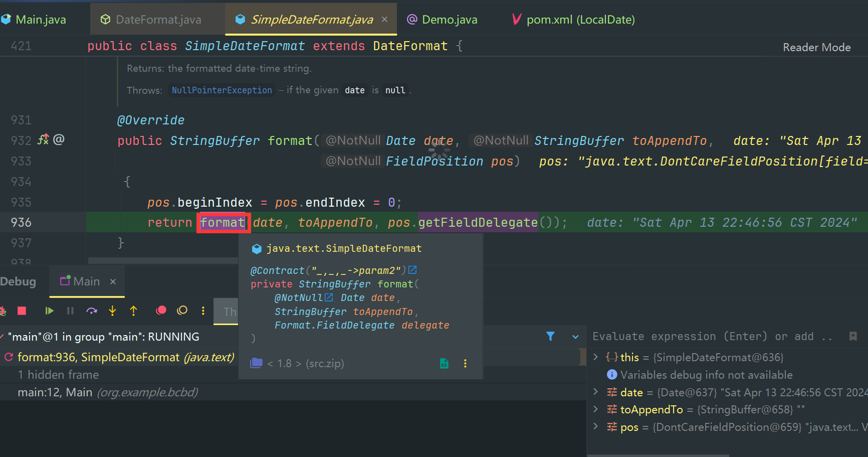Step into the method call
Image resolution: width=868 pixels, height=457 pixels.
(x=112, y=311)
